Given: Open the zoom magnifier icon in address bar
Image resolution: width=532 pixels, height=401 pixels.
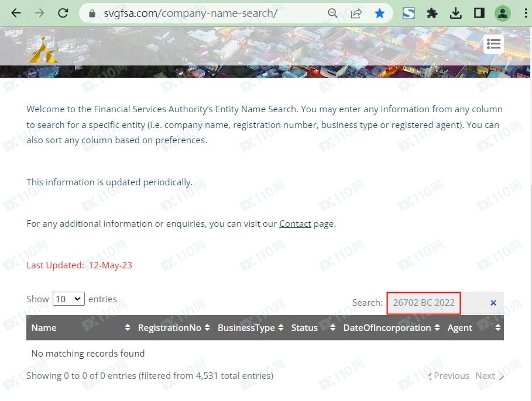Looking at the screenshot, I should pos(332,13).
